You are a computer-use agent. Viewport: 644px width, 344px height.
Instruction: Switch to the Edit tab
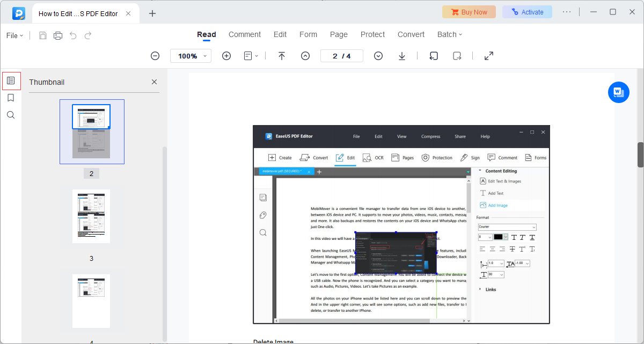(x=280, y=34)
